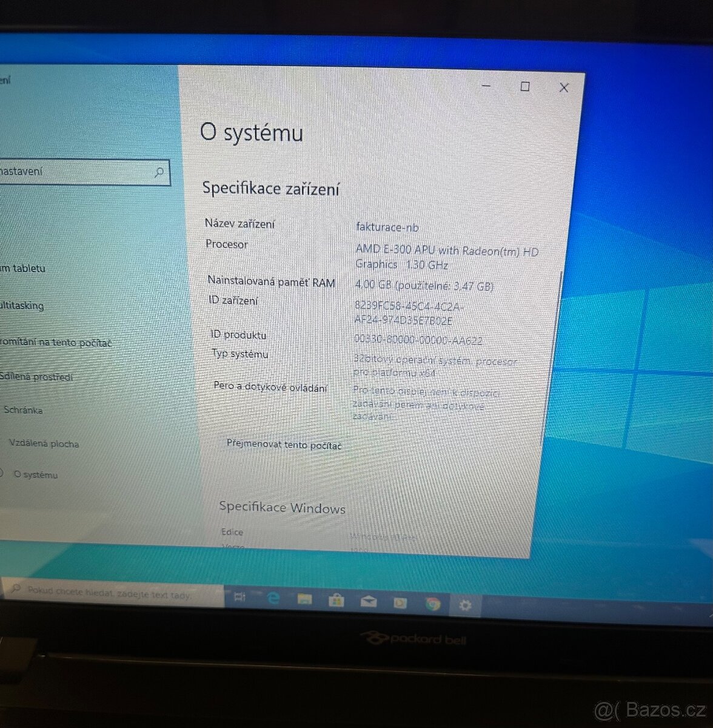Select device name fakturace-nb
The height and width of the screenshot is (728, 713).
(x=387, y=227)
